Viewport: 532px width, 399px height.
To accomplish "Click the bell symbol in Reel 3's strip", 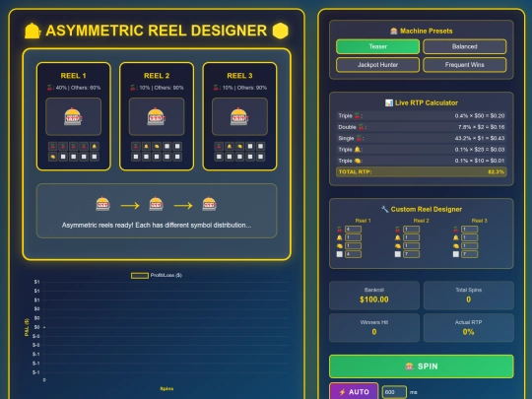I will [x=230, y=146].
